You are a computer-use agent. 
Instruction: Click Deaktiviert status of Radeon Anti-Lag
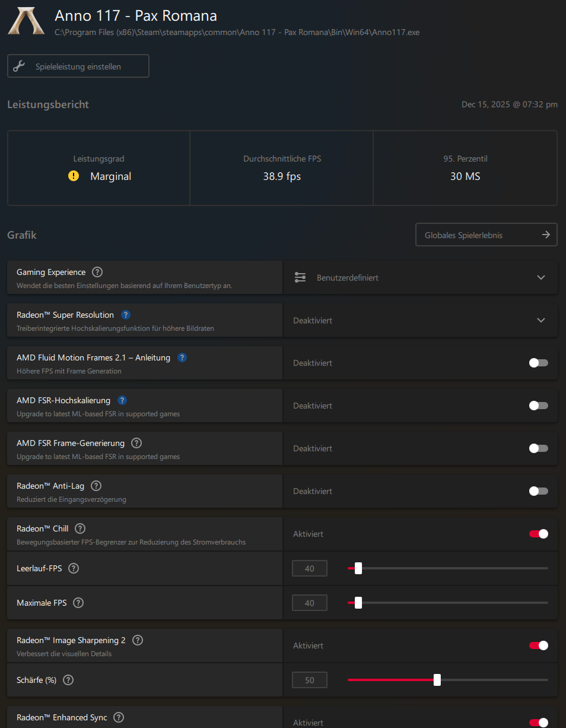[x=313, y=491]
